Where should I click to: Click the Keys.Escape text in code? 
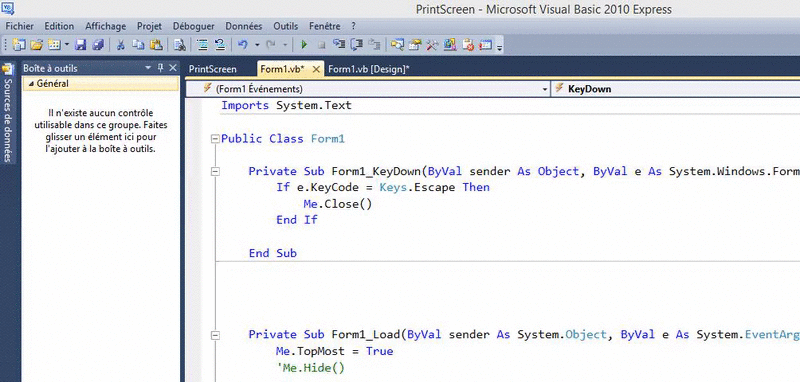[x=417, y=187]
